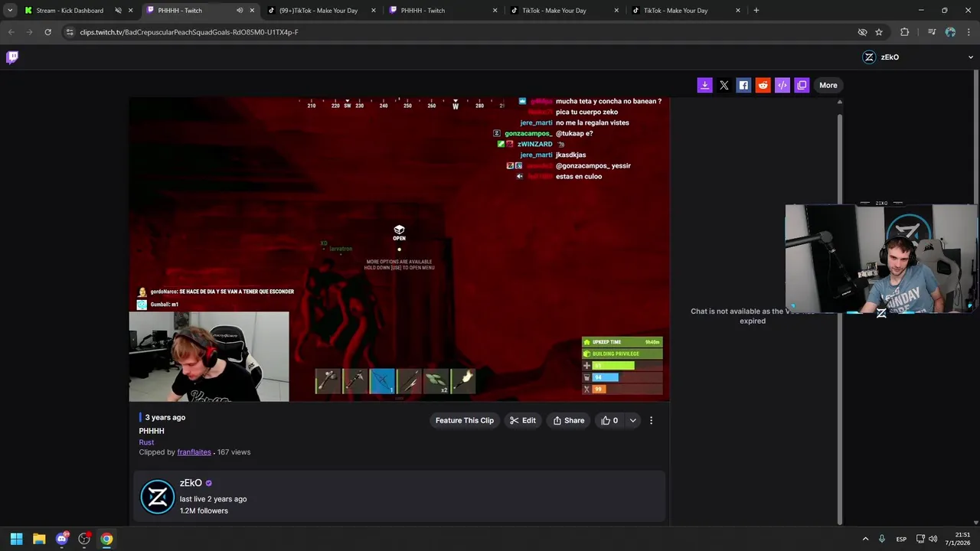Open the volume speaker tray icon

point(933,539)
